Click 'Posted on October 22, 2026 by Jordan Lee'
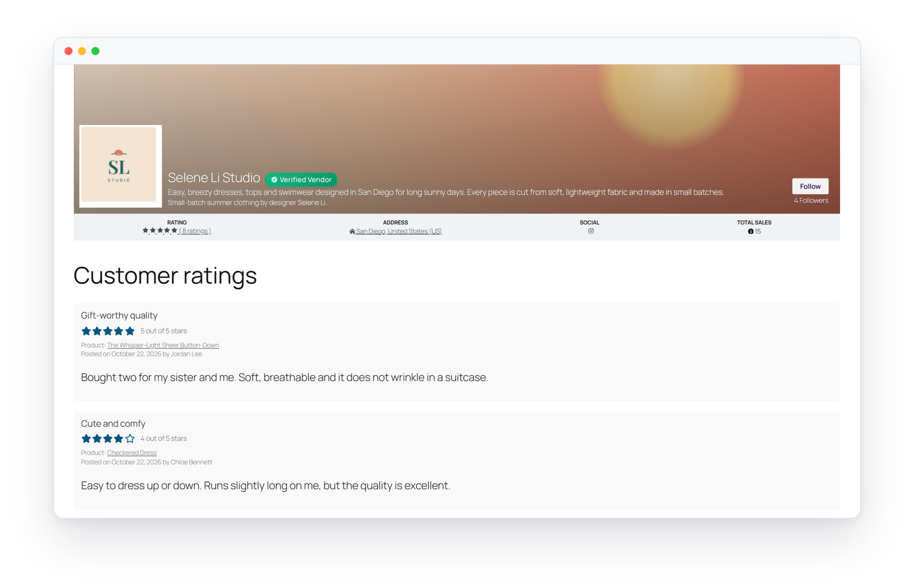This screenshot has width=914, height=588. point(142,354)
